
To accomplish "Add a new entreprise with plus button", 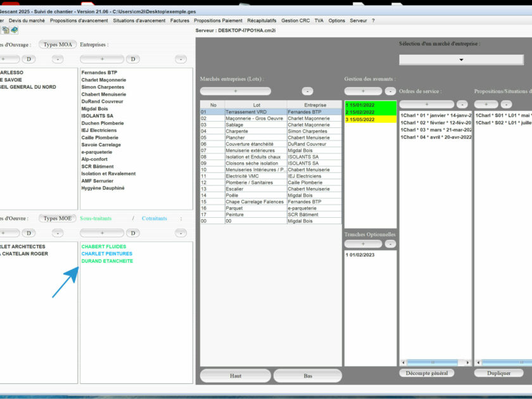I will coord(102,59).
